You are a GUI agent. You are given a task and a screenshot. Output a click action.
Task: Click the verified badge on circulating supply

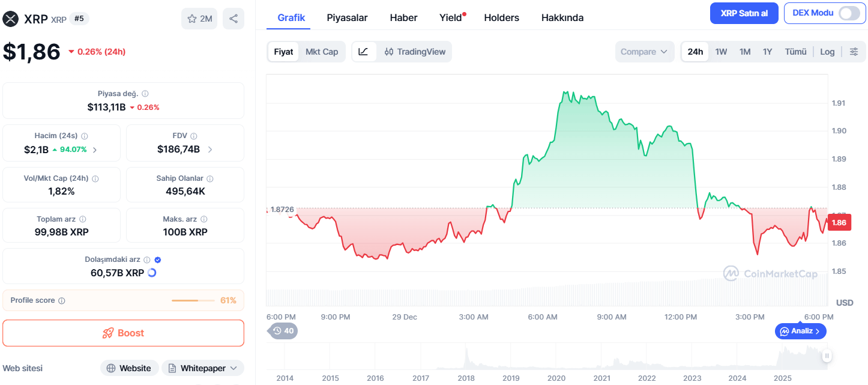click(x=158, y=260)
